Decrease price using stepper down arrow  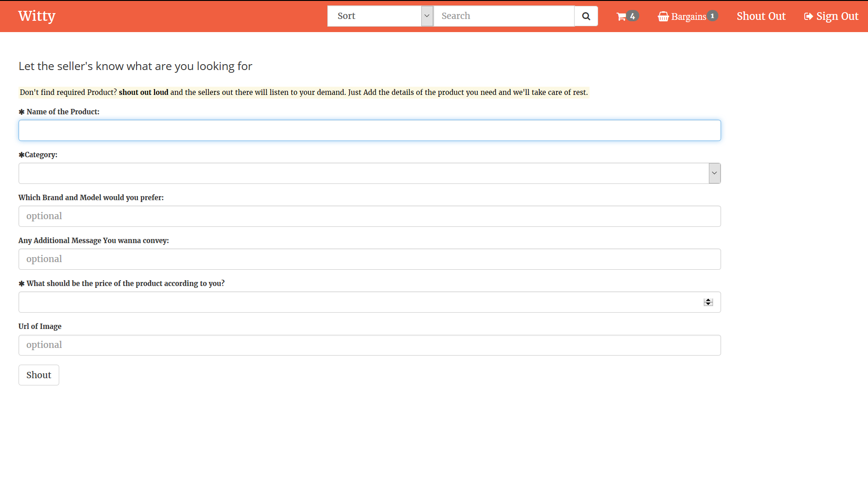click(708, 304)
